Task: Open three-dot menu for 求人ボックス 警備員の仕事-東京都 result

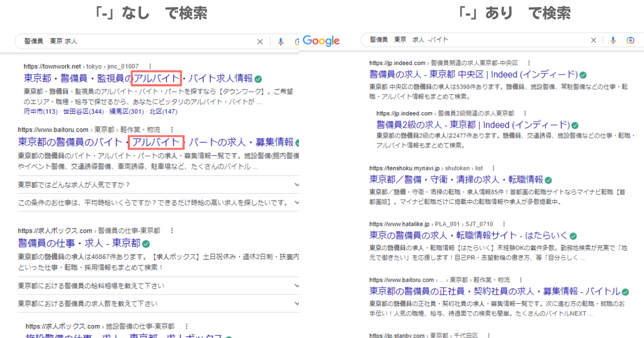Action: (172, 230)
